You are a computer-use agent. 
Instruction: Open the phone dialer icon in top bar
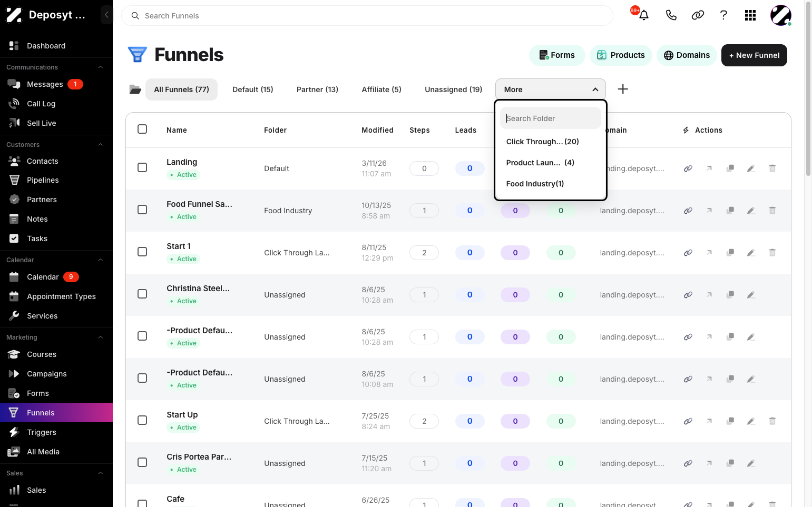click(671, 15)
